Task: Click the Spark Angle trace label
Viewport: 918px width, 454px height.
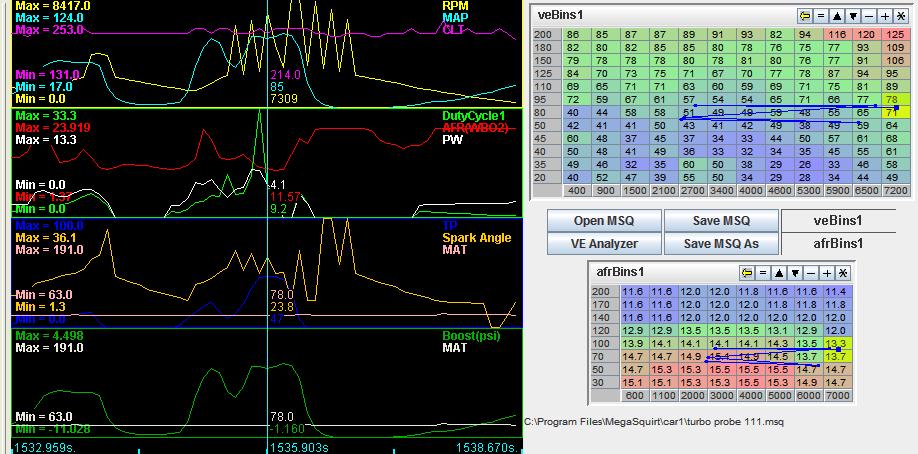Action: tap(477, 238)
